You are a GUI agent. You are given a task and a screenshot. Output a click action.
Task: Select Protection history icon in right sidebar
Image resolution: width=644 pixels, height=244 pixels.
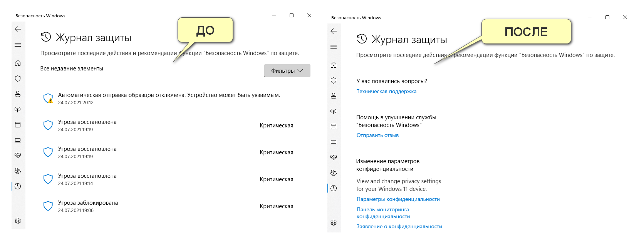pos(334,188)
